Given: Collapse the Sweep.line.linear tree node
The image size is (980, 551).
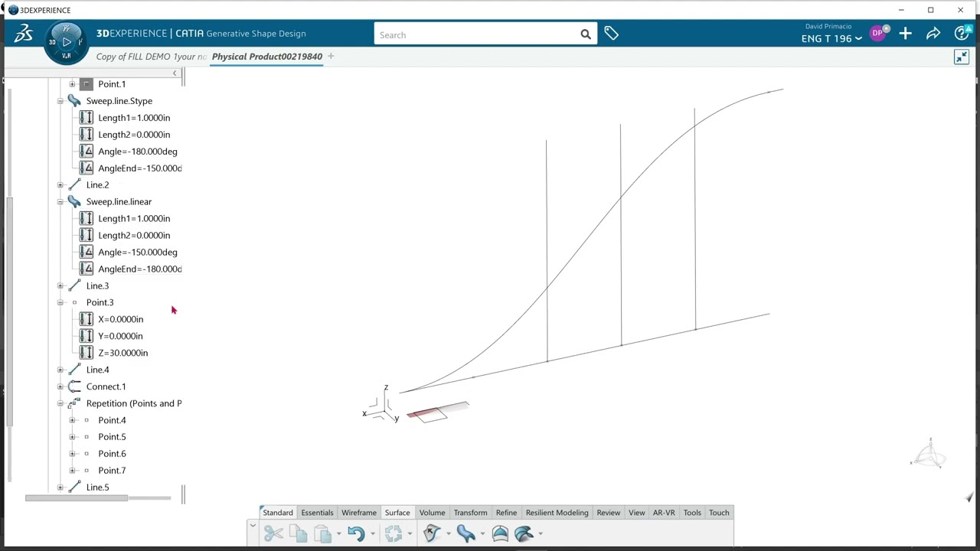Looking at the screenshot, I should (60, 202).
